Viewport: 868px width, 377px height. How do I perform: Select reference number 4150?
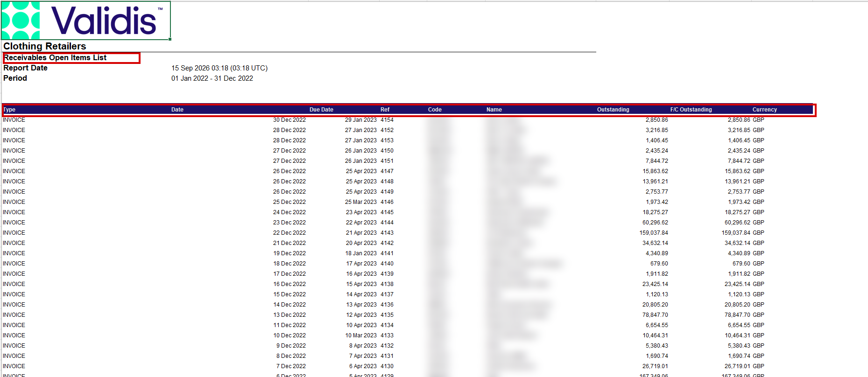pos(387,151)
